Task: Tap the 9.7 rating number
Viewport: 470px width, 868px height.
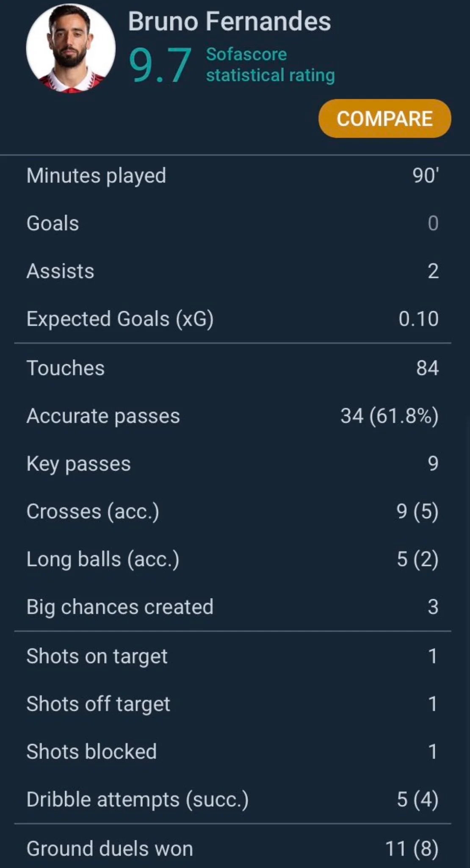Action: click(160, 66)
